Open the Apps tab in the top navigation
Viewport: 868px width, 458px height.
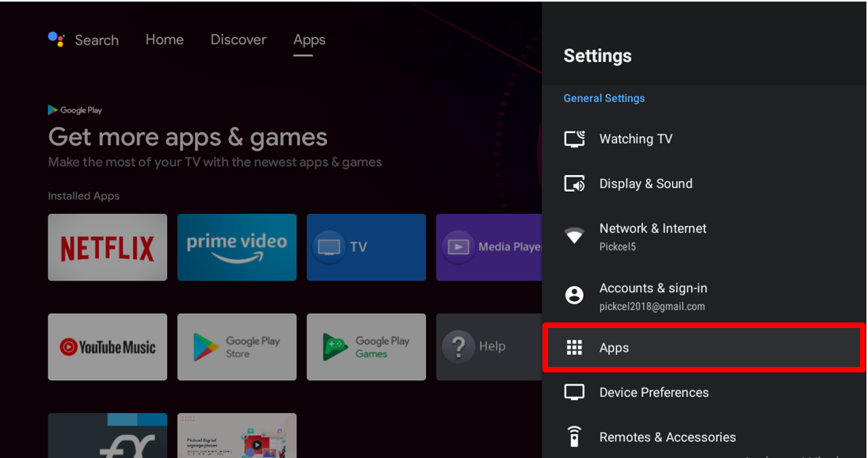pyautogui.click(x=309, y=40)
